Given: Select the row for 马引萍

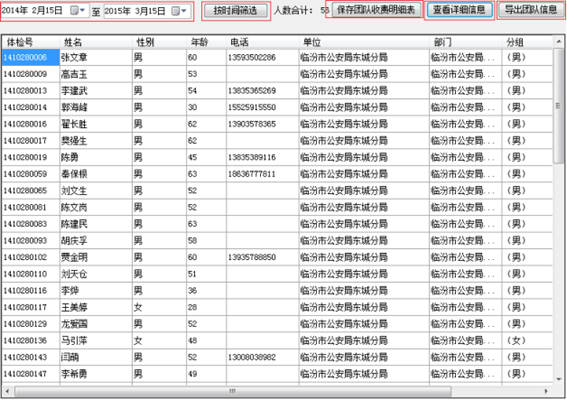Looking at the screenshot, I should pyautogui.click(x=277, y=340).
